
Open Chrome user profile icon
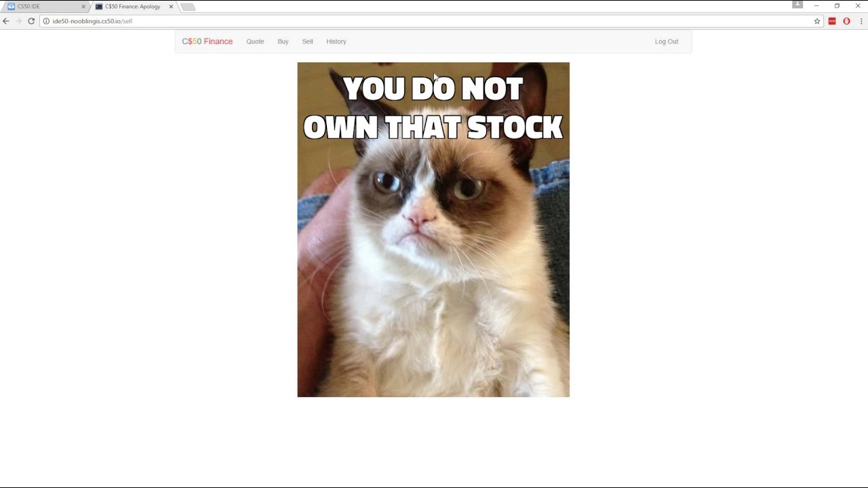tap(797, 5)
